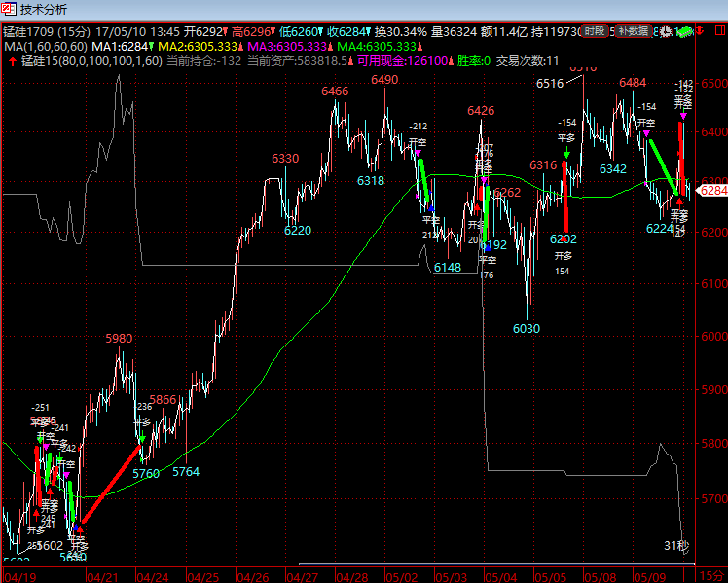728x583 pixels.
Task: Click the green chip icon in header
Action: [x=685, y=32]
